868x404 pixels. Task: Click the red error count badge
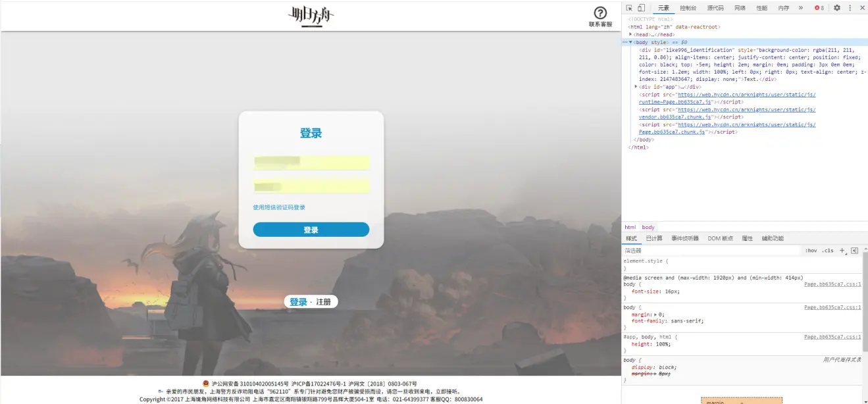[x=819, y=8]
